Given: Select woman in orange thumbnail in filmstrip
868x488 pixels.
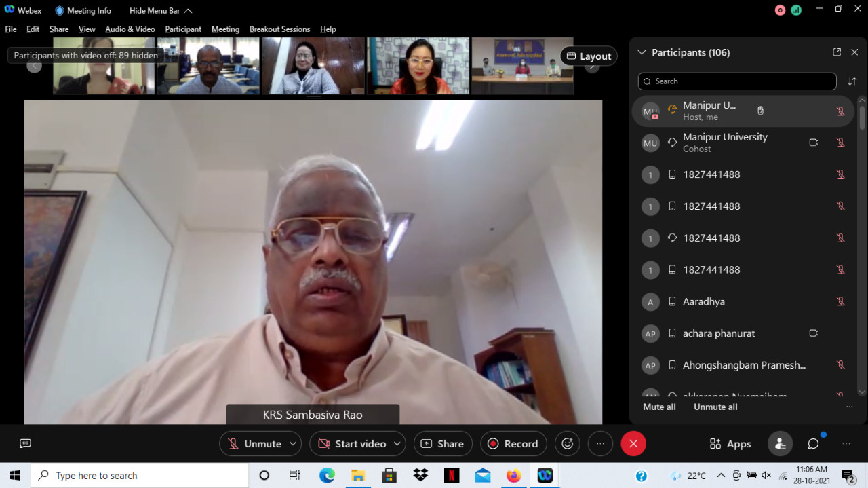Looking at the screenshot, I should tap(418, 66).
